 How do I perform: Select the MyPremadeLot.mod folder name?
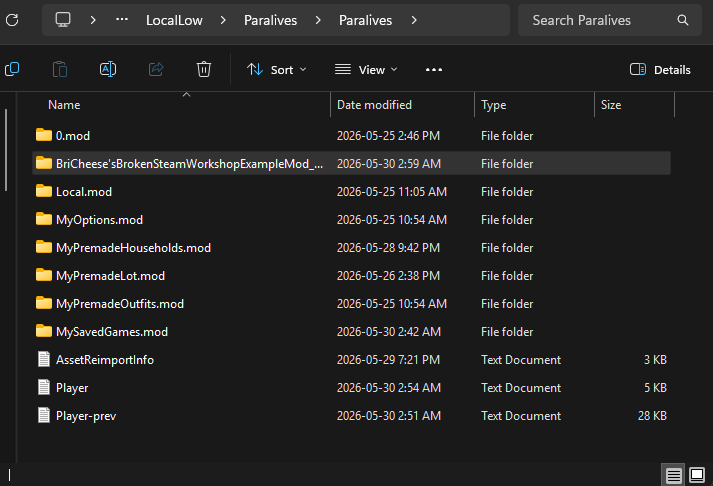pos(110,276)
